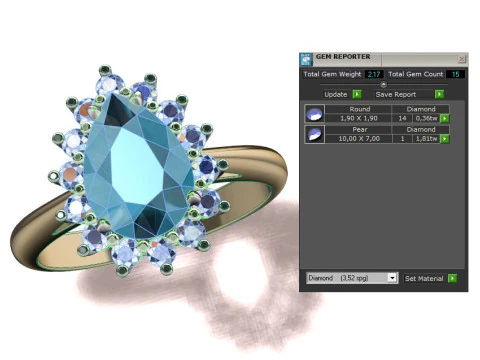Close the Gem Reporter panel

pos(462,59)
